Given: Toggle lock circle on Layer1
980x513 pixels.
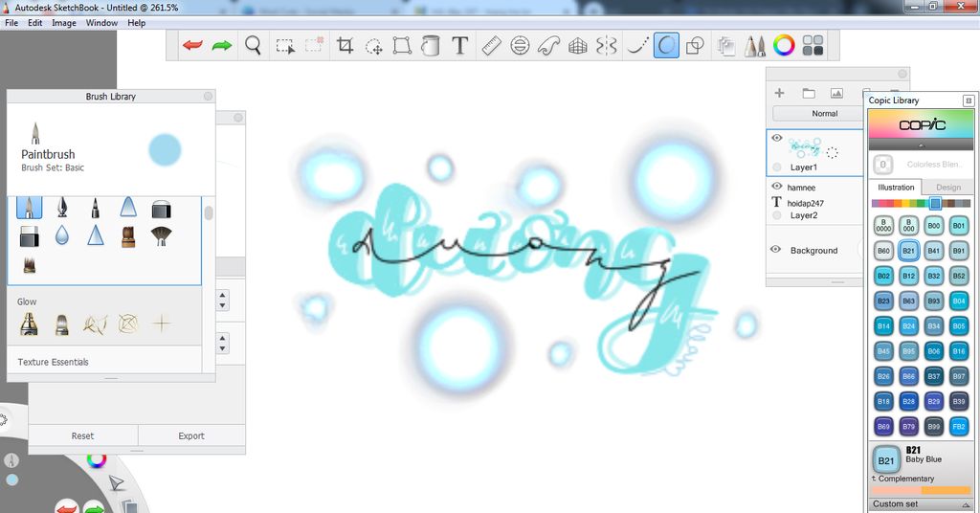Looking at the screenshot, I should [x=777, y=167].
